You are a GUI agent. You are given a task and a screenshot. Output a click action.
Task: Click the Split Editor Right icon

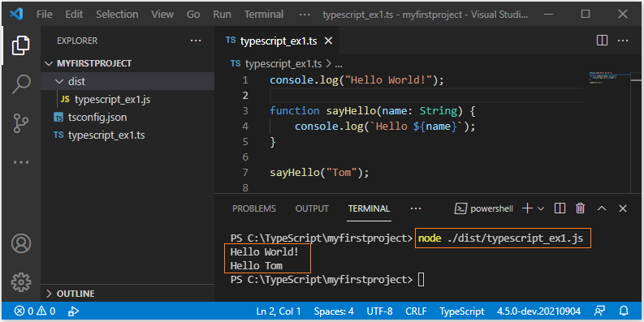coord(602,41)
